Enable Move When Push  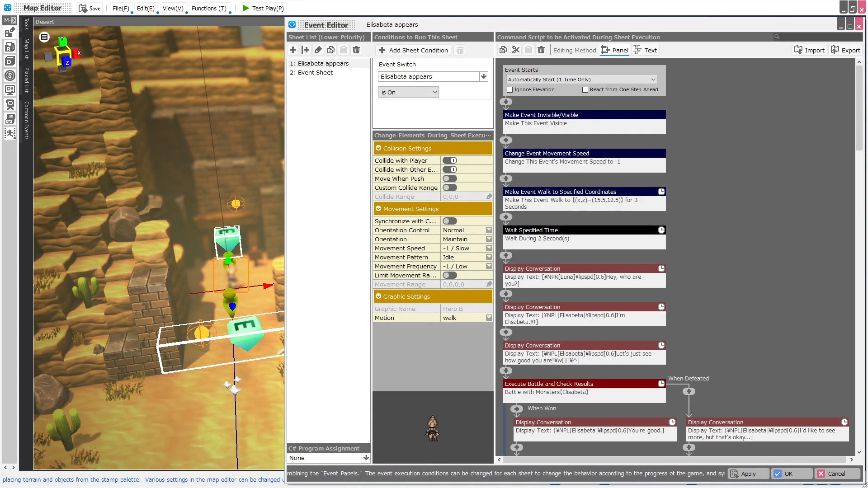(x=449, y=178)
